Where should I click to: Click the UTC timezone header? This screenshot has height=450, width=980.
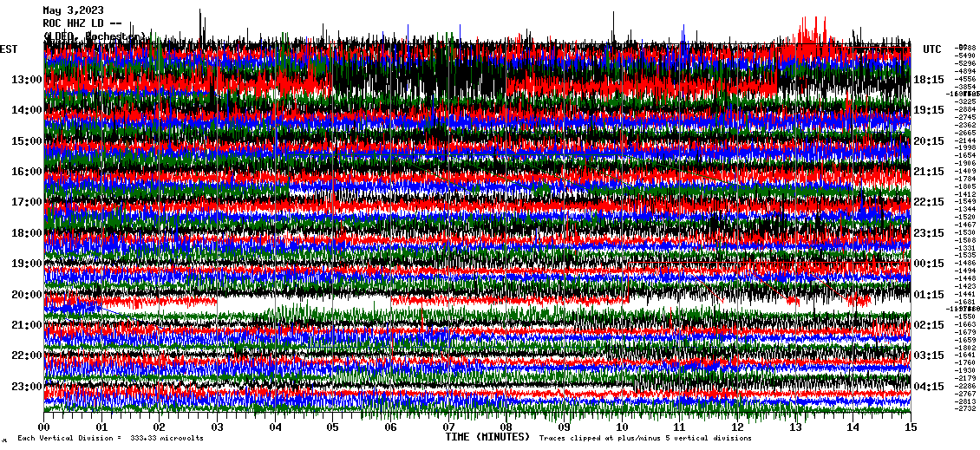click(x=932, y=49)
